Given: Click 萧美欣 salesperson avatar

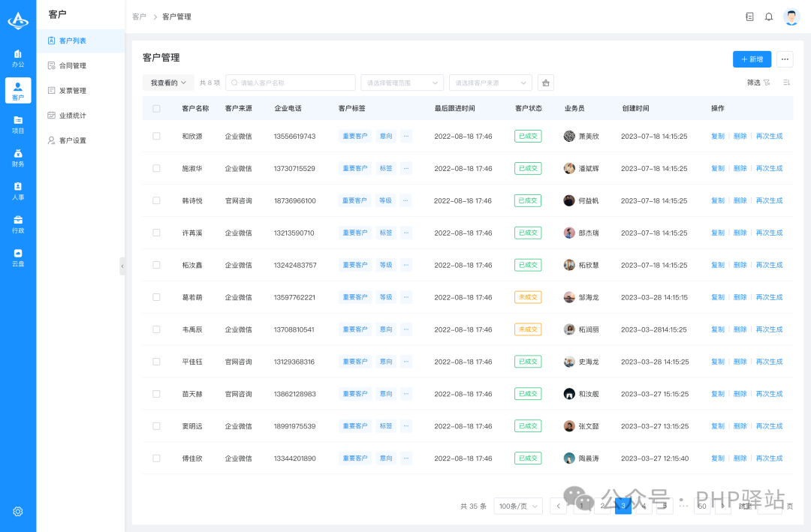Looking at the screenshot, I should (x=569, y=136).
